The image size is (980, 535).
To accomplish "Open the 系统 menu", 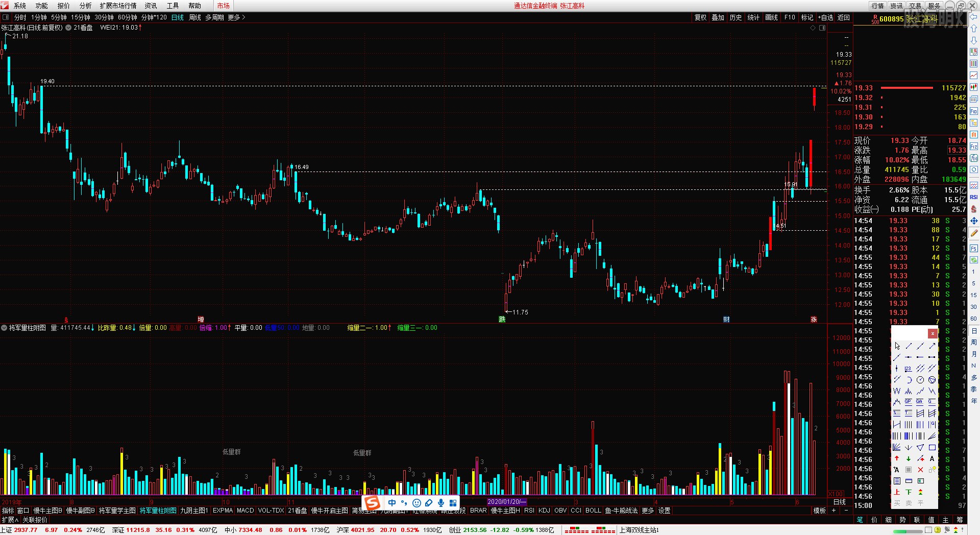I will 20,6.
